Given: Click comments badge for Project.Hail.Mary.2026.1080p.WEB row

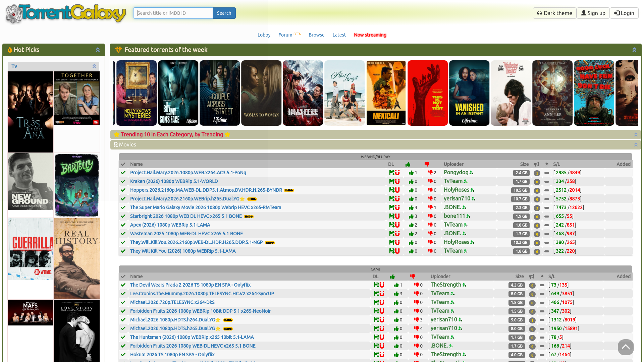Looking at the screenshot, I should tap(537, 173).
